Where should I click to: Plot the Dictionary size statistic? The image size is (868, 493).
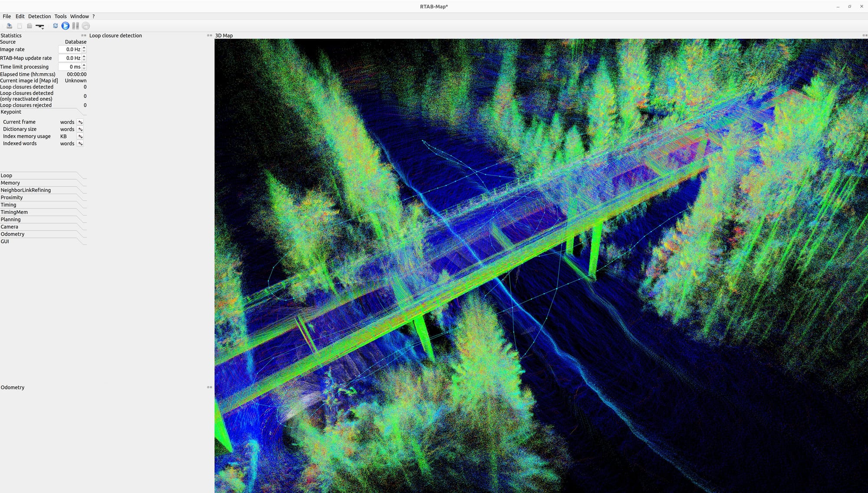pyautogui.click(x=80, y=129)
